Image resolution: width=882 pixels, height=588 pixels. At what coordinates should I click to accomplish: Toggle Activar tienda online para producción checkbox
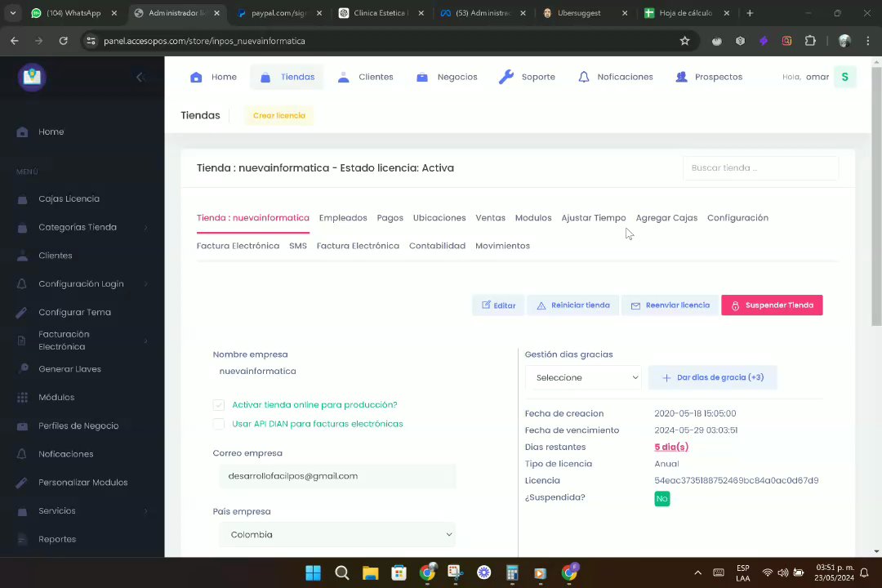click(x=219, y=405)
